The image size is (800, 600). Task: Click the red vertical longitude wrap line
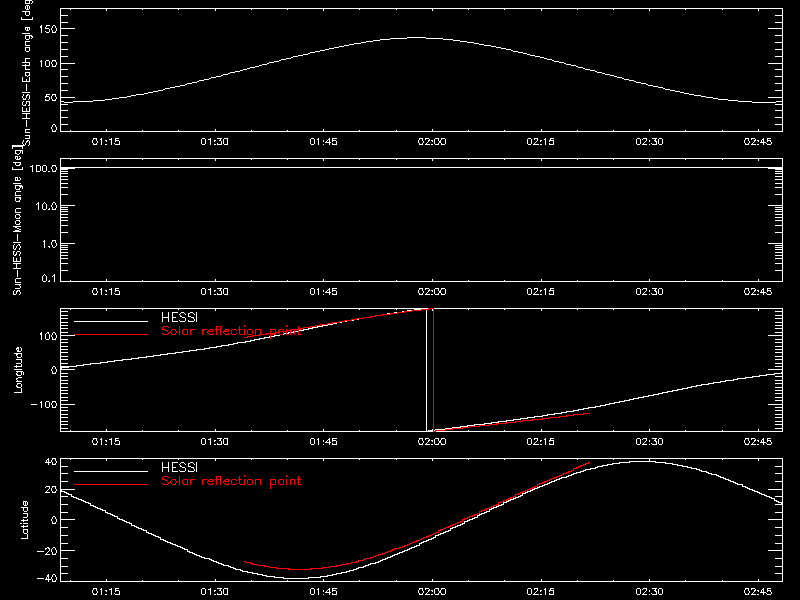tap(433, 370)
